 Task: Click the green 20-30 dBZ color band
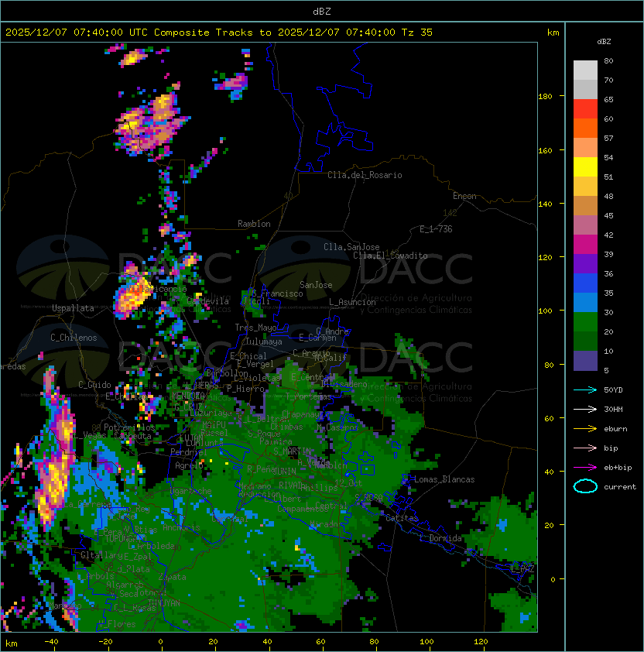pyautogui.click(x=585, y=322)
